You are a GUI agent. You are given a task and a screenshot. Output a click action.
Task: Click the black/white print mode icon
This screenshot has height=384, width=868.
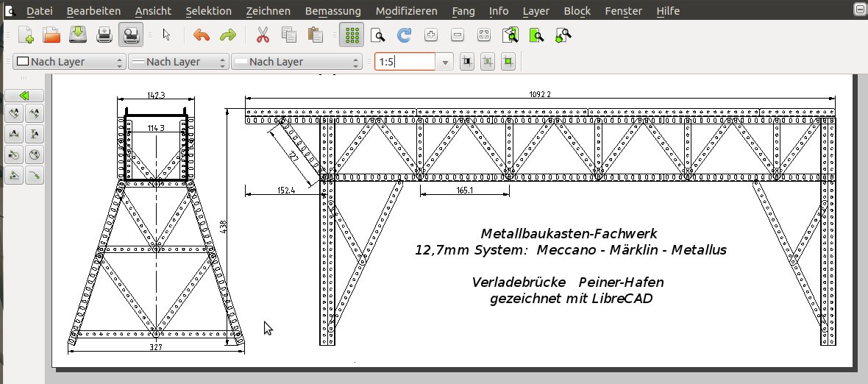tap(466, 61)
